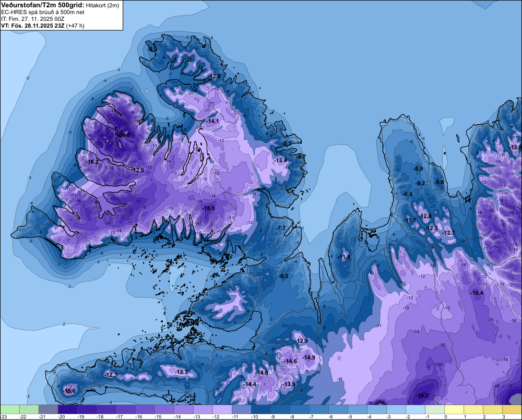Image resolution: width=522 pixels, height=420 pixels.
Task: Click the -12.7 temperature value
Action: 449,233
